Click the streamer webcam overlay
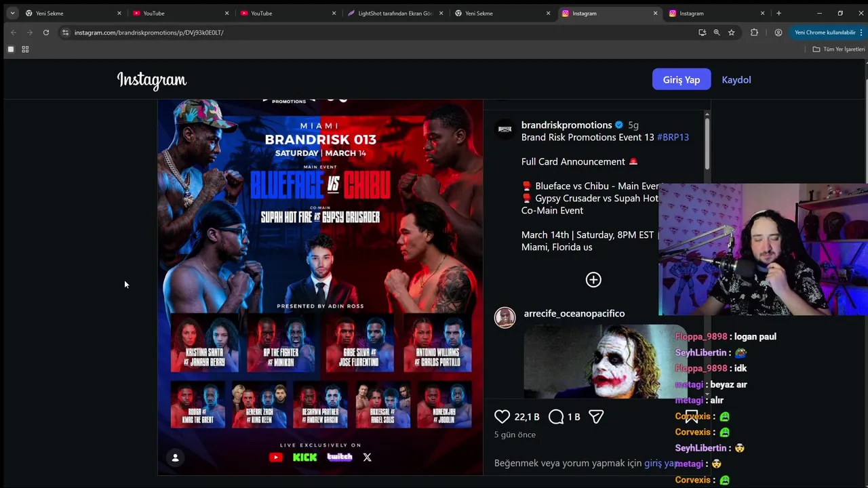868x488 pixels. (763, 249)
